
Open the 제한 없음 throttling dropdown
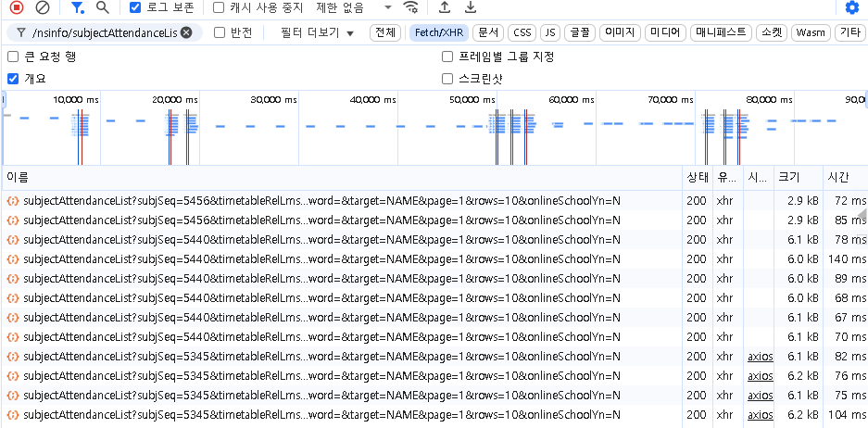point(354,7)
